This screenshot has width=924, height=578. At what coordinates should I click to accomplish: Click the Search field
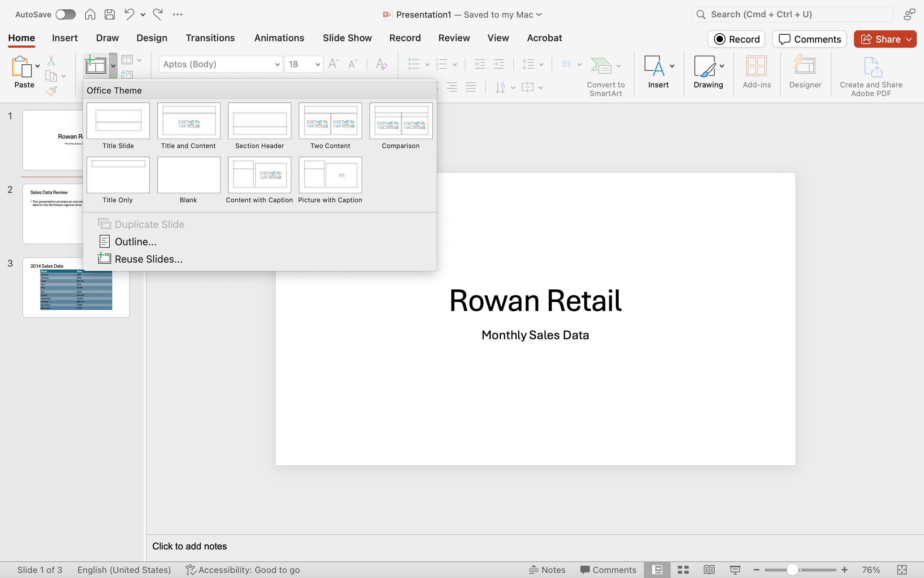coord(793,14)
